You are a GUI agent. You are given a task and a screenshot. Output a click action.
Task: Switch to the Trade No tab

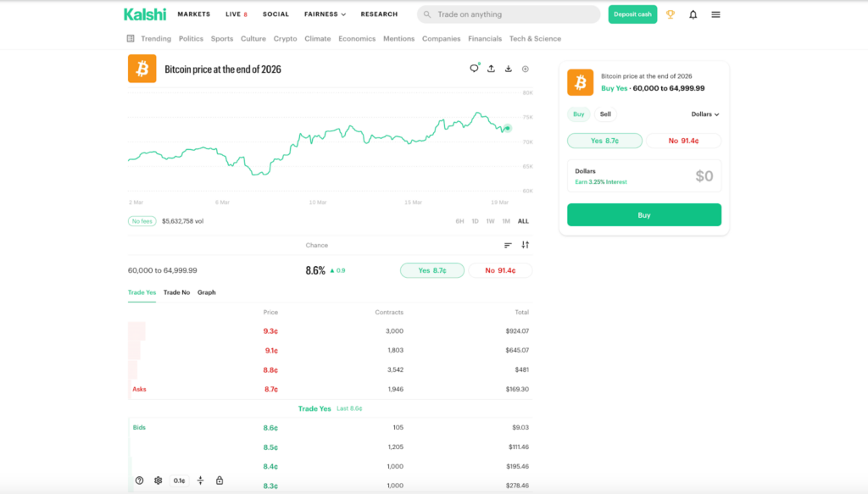pos(176,292)
